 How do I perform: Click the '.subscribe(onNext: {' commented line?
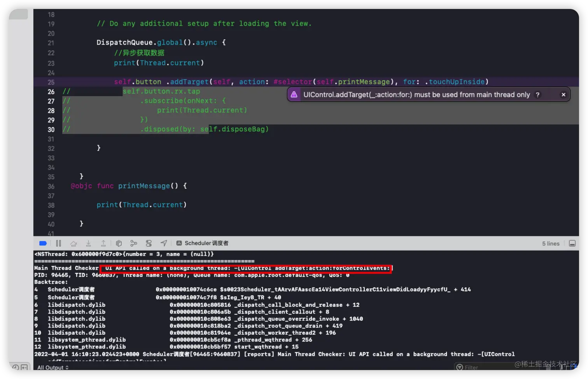coord(183,101)
